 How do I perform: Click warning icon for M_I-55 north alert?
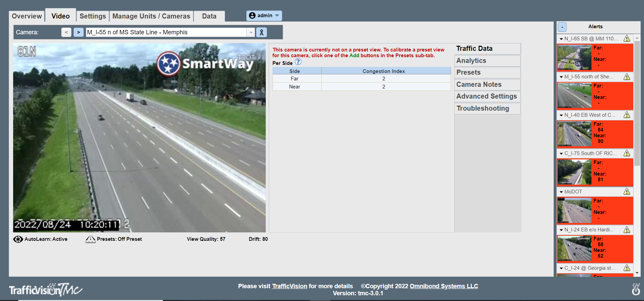(x=627, y=77)
